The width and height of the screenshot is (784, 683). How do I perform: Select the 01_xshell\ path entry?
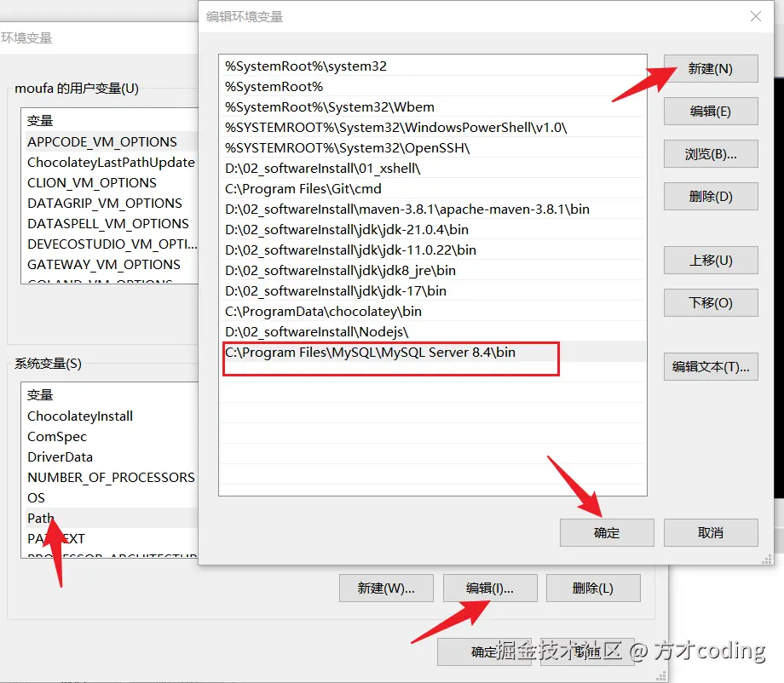[x=433, y=169]
